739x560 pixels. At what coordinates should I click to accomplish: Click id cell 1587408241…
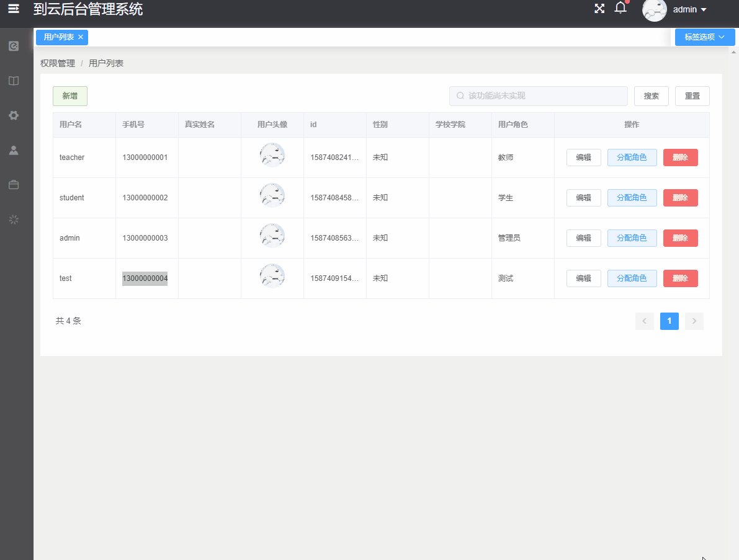tap(334, 158)
